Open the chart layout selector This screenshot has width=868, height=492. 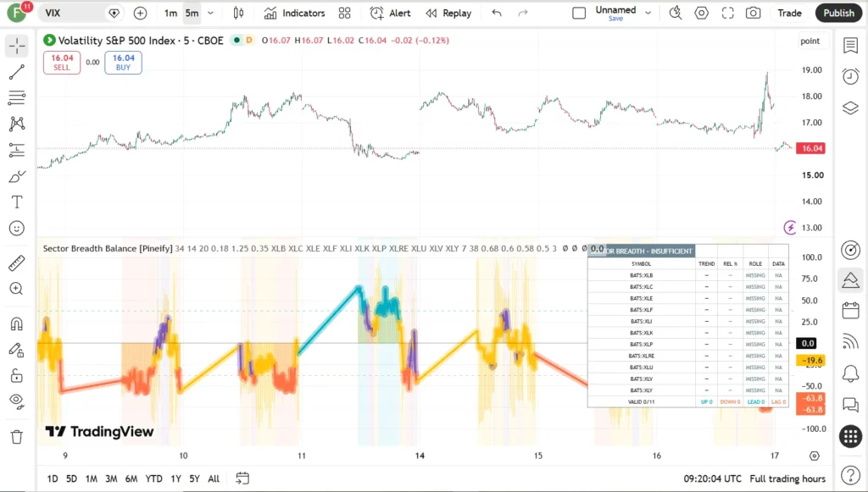579,14
